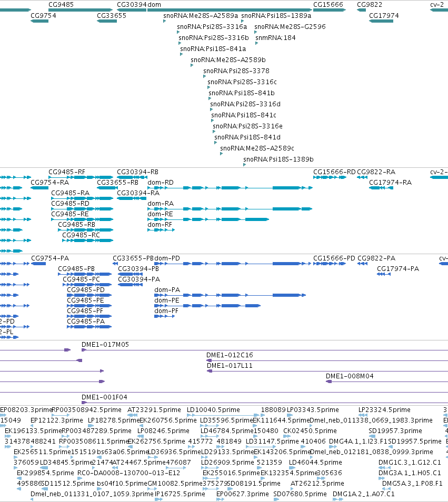Click the DME1-017M05 clone label
448x502 pixels.
point(105,345)
